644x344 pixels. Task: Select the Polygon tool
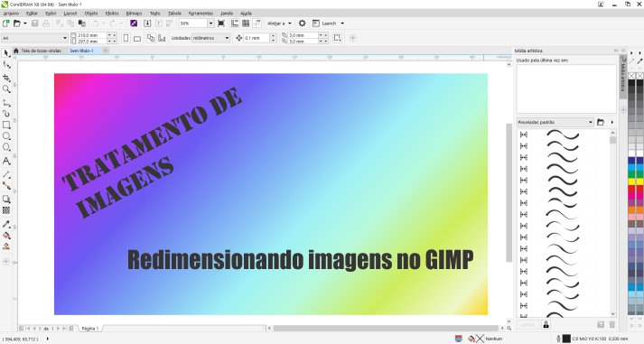pos(6,147)
